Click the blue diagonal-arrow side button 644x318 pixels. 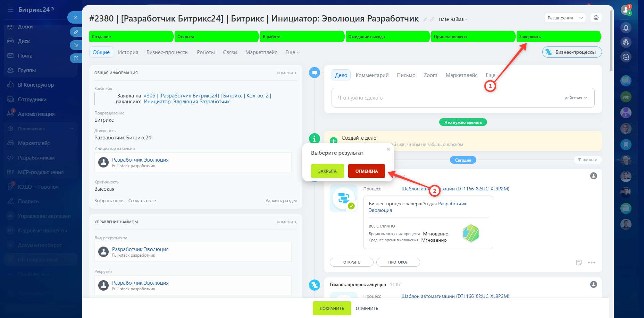click(x=76, y=45)
